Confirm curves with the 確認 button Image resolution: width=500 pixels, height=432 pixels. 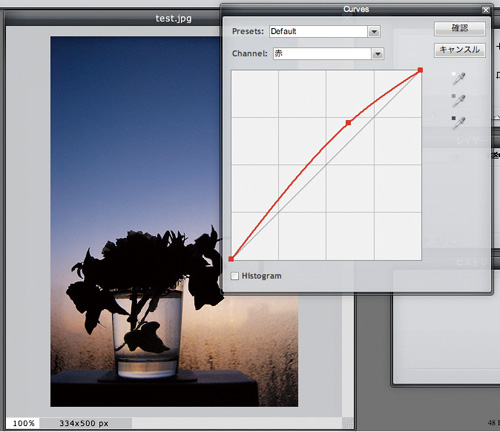[460, 29]
